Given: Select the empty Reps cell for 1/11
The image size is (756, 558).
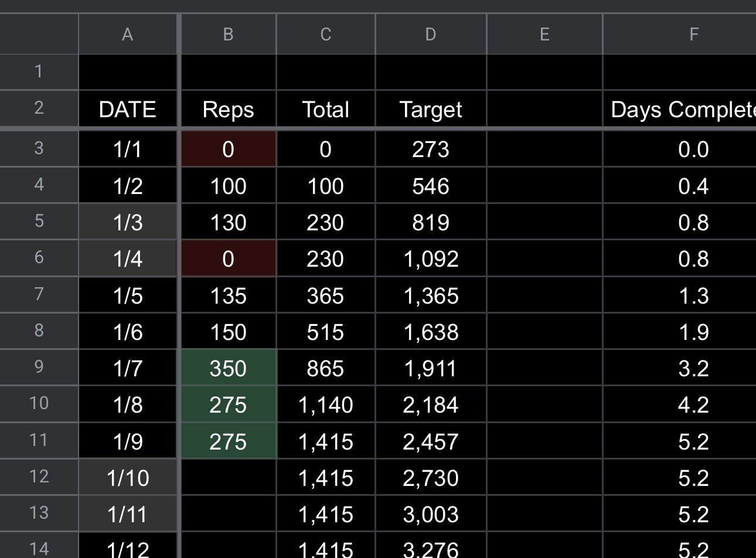Looking at the screenshot, I should coord(228,514).
